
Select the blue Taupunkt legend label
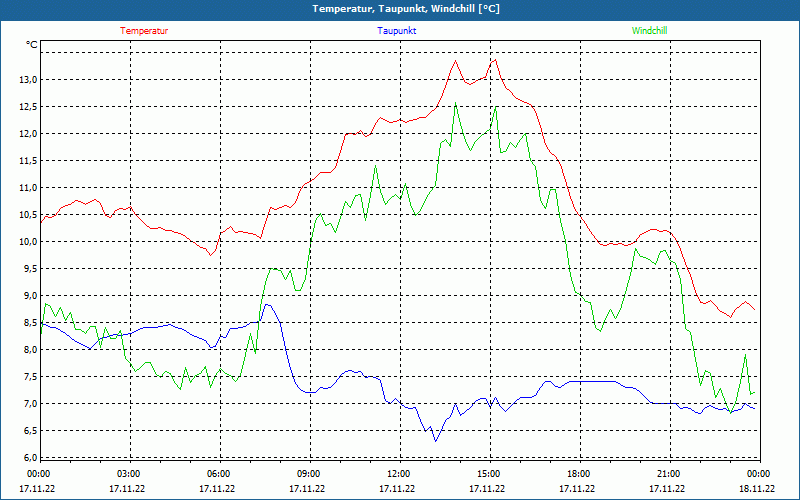(397, 31)
